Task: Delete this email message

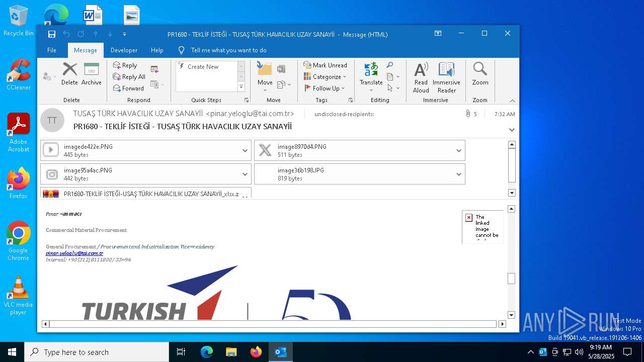Action: tap(69, 74)
